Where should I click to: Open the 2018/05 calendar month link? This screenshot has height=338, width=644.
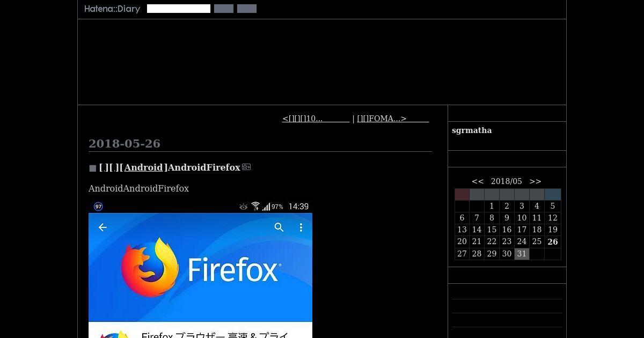(x=507, y=181)
